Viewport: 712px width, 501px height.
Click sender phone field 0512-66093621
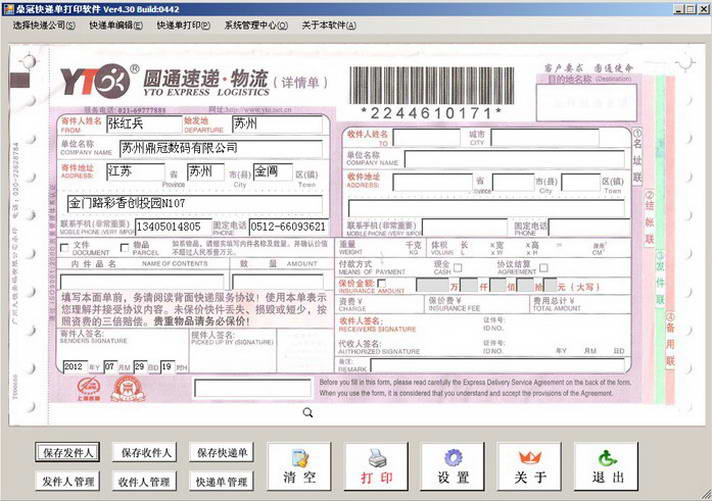(288, 227)
